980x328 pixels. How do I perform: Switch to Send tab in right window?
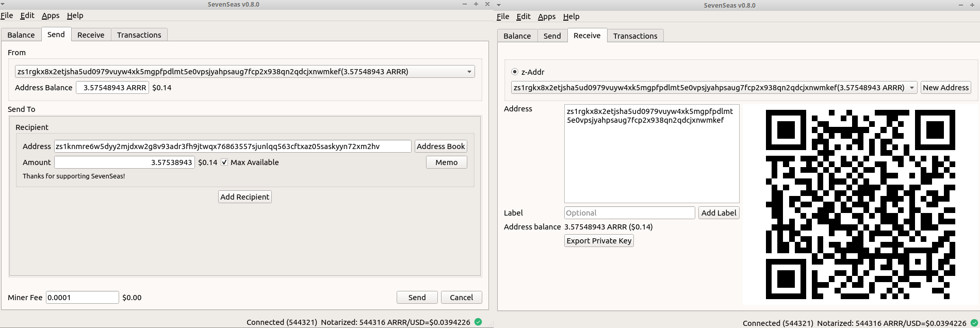tap(552, 36)
